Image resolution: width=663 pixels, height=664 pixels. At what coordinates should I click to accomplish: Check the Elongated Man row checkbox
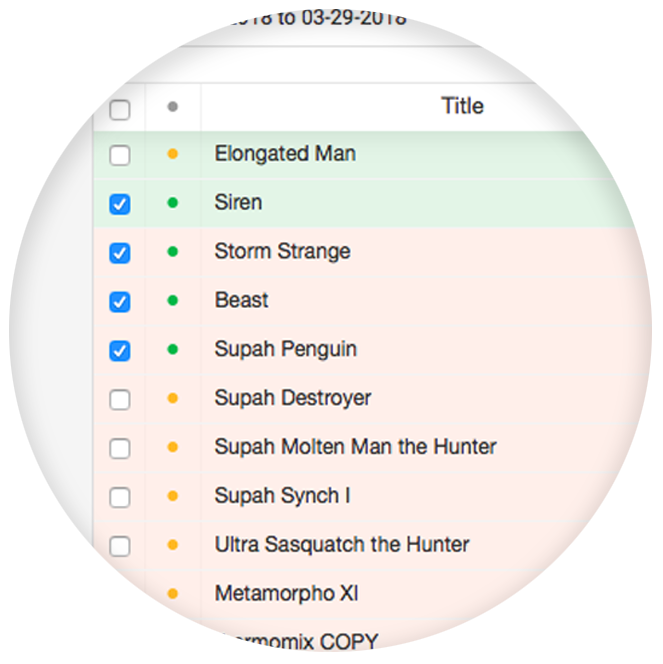click(x=120, y=155)
